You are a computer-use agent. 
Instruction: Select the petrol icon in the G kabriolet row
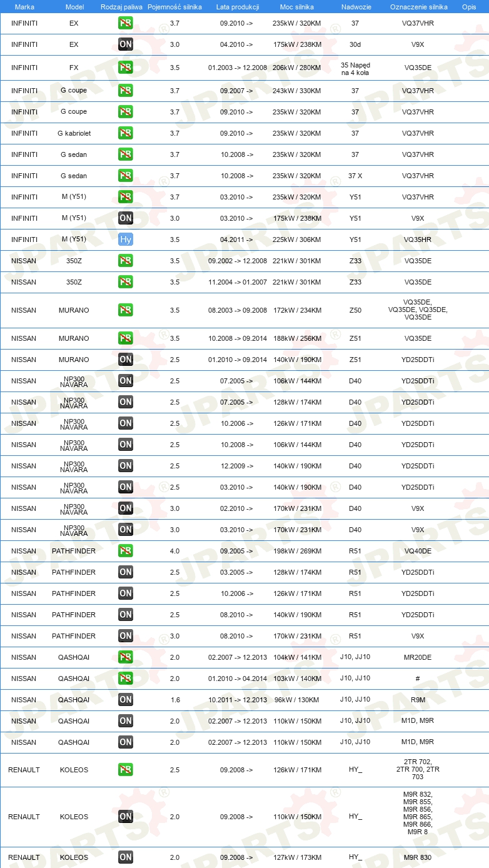tap(126, 133)
